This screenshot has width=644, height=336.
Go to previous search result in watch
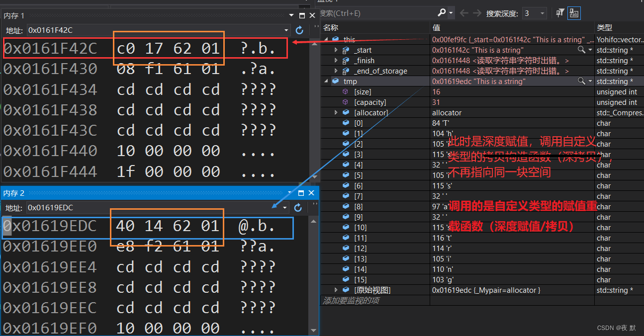pos(464,13)
